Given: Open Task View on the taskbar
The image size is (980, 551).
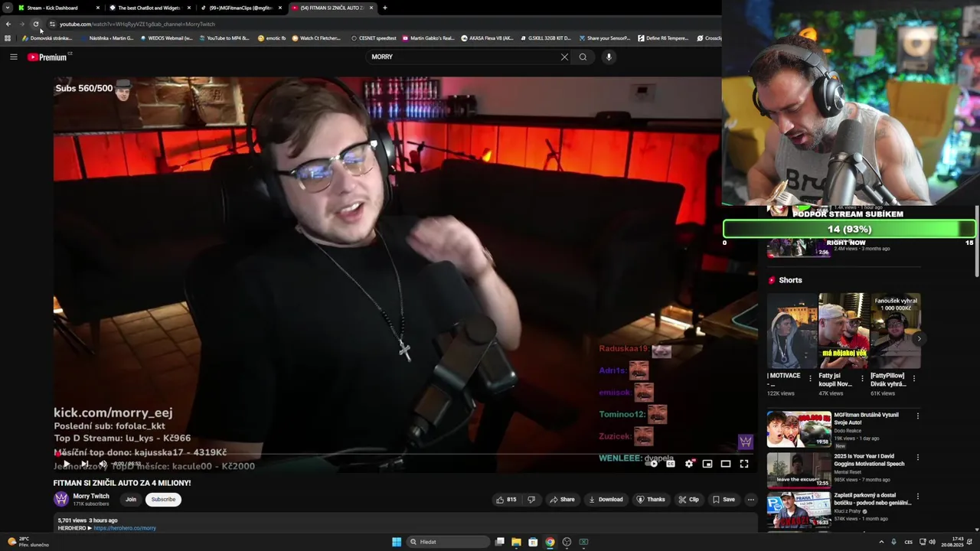Looking at the screenshot, I should tap(499, 542).
